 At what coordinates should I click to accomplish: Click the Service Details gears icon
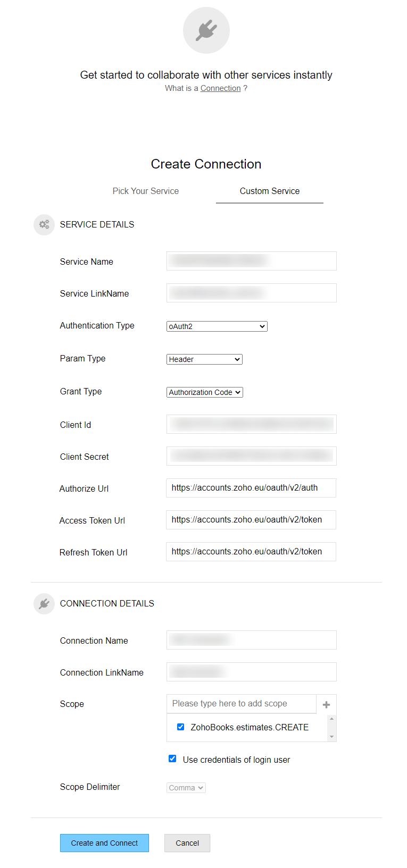tap(44, 225)
